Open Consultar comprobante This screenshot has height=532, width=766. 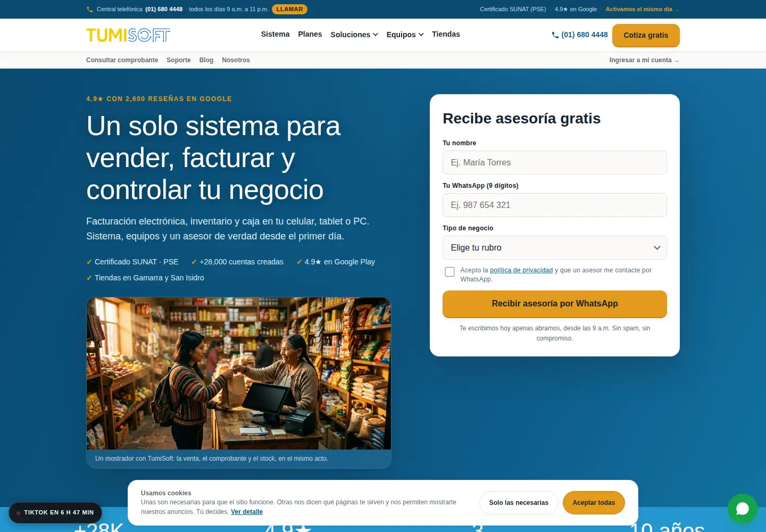tap(122, 60)
